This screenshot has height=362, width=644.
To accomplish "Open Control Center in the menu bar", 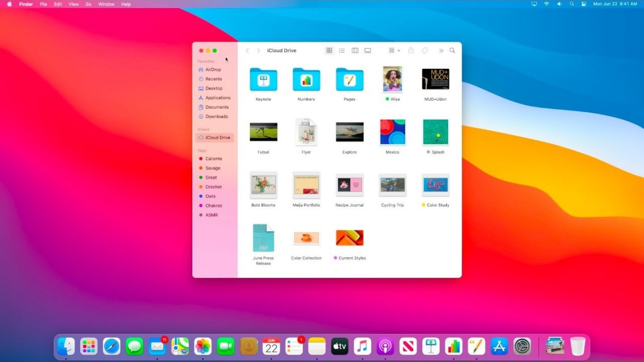I will [584, 4].
